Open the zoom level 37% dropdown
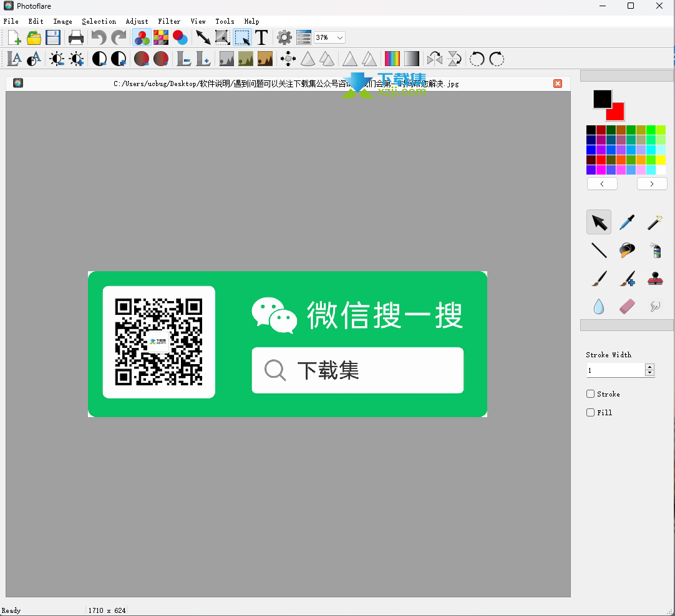Screen dimensions: 675x616 (x=329, y=37)
